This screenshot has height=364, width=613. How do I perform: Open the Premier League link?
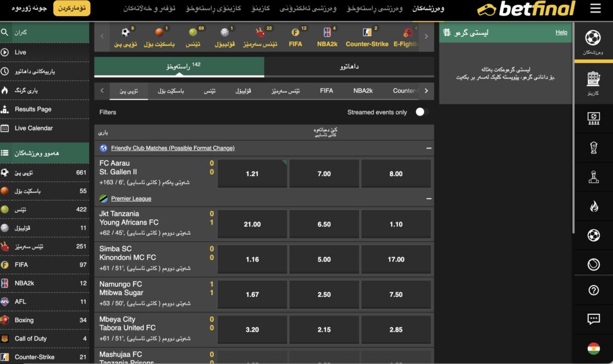131,199
